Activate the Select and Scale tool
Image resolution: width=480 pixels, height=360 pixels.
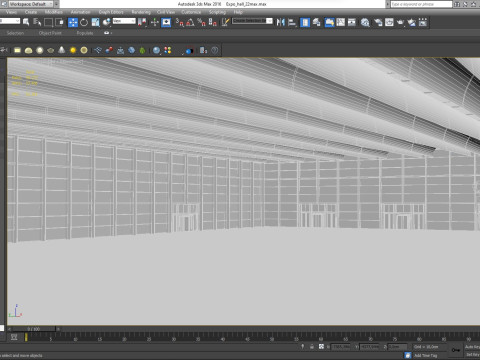coord(95,22)
